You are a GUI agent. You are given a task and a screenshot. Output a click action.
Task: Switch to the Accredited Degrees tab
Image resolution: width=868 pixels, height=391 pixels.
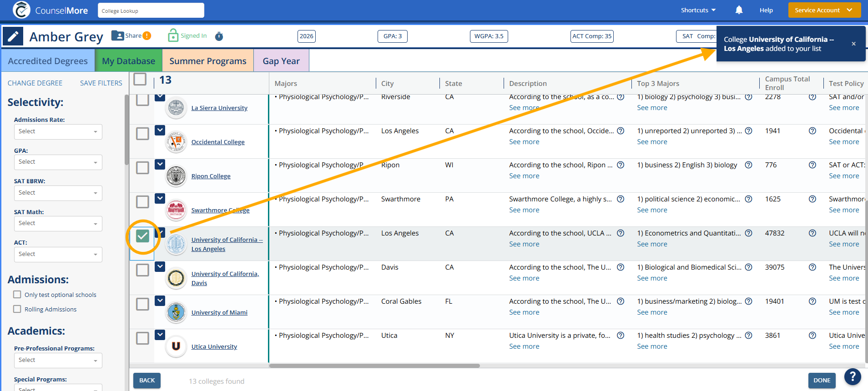(48, 60)
